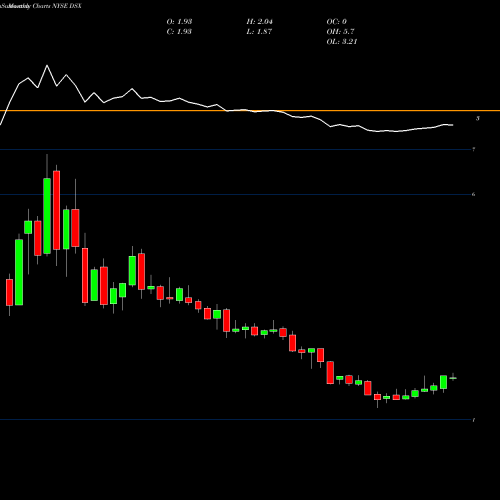The image size is (500, 500).
Task: Click the 'OL: 3.21' value
Action: (x=342, y=42)
